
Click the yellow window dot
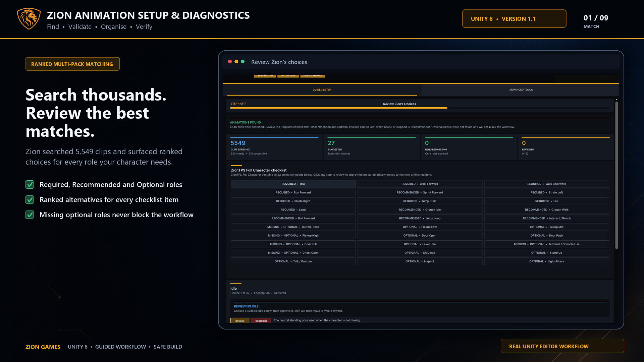point(236,62)
